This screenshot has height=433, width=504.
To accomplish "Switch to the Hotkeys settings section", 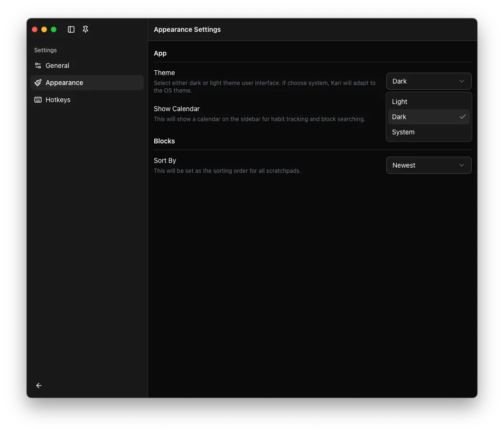I will pos(58,100).
